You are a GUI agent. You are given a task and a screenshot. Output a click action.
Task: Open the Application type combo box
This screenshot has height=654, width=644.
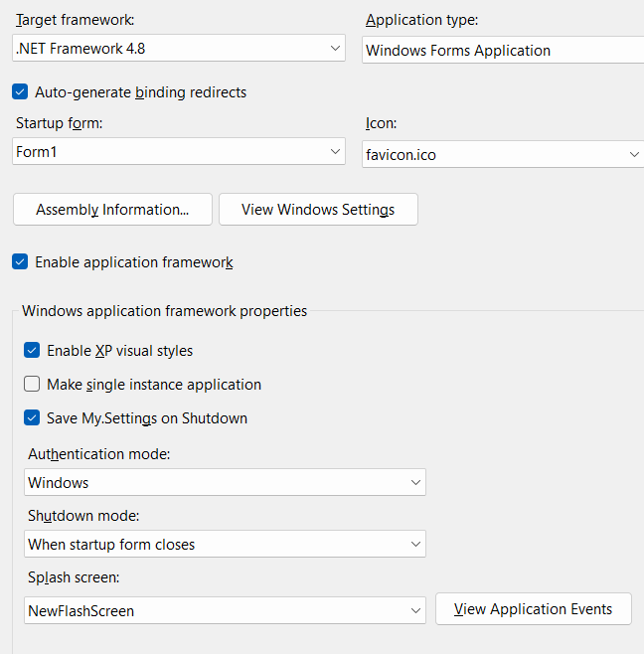502,50
